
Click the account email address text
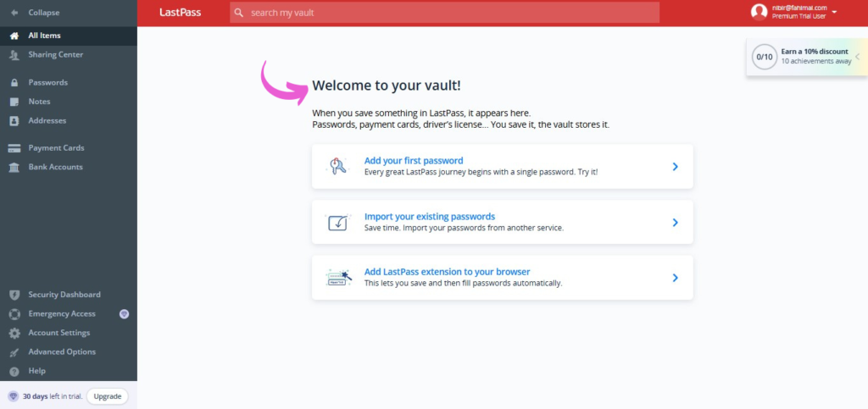tap(799, 8)
